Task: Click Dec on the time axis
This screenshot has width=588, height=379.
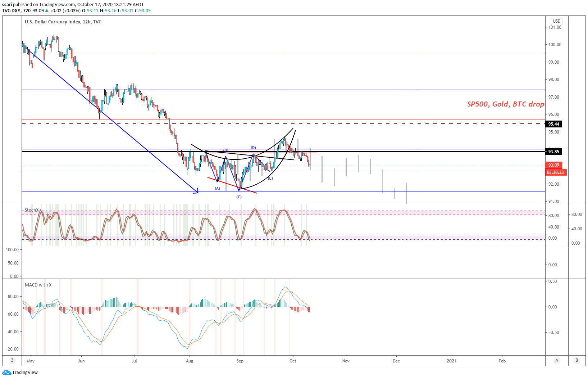Action: 396,361
